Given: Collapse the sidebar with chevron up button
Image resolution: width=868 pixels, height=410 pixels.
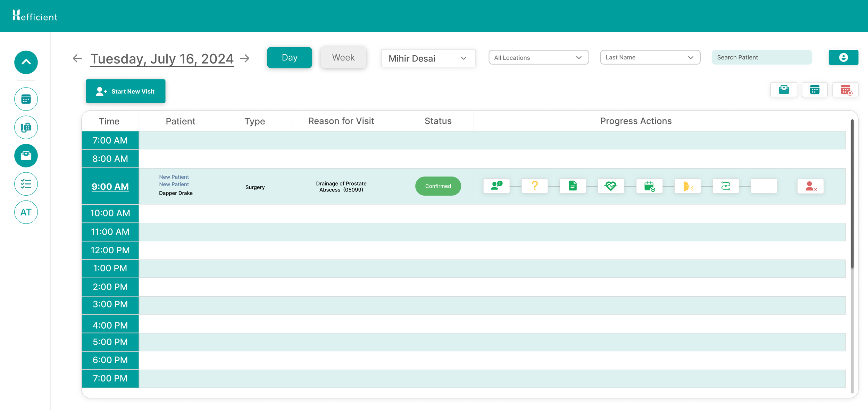Looking at the screenshot, I should click(x=26, y=63).
